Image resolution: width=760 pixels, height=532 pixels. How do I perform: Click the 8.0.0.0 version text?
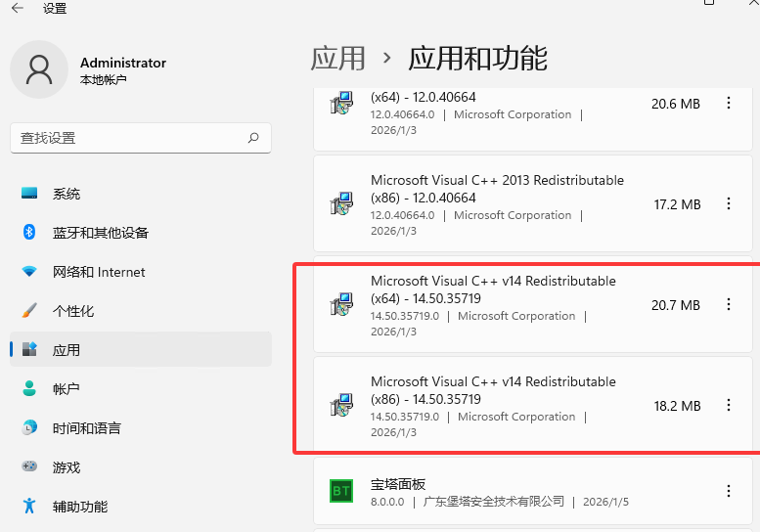(x=387, y=502)
